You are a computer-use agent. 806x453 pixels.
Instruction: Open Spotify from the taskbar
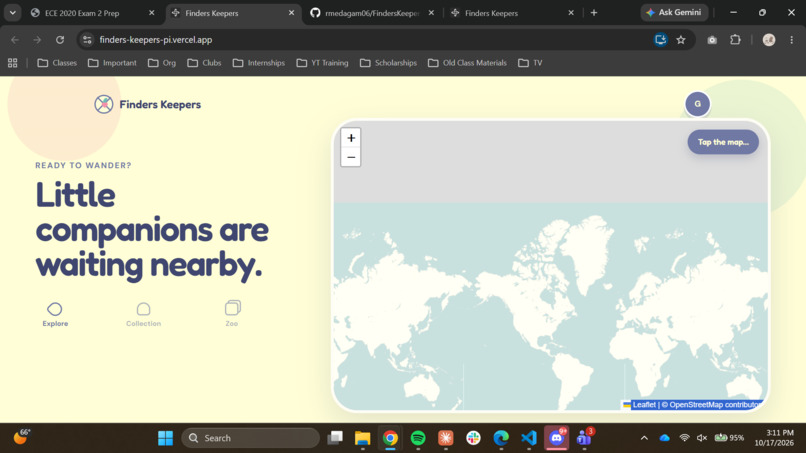(418, 438)
